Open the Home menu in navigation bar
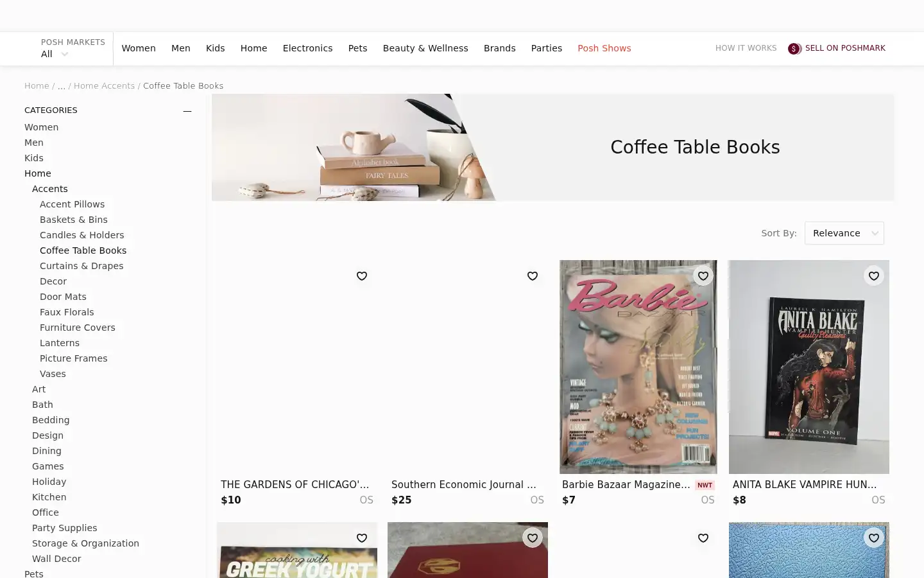924x578 pixels. pos(254,48)
